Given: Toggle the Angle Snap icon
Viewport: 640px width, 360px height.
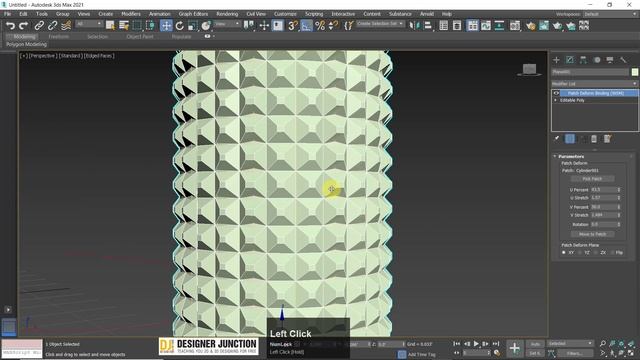Looking at the screenshot, I should click(306, 26).
